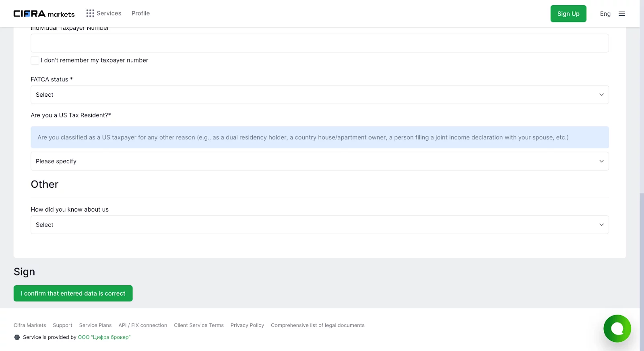The width and height of the screenshot is (644, 351).
Task: Open the green chat widget bubble
Action: tap(617, 328)
